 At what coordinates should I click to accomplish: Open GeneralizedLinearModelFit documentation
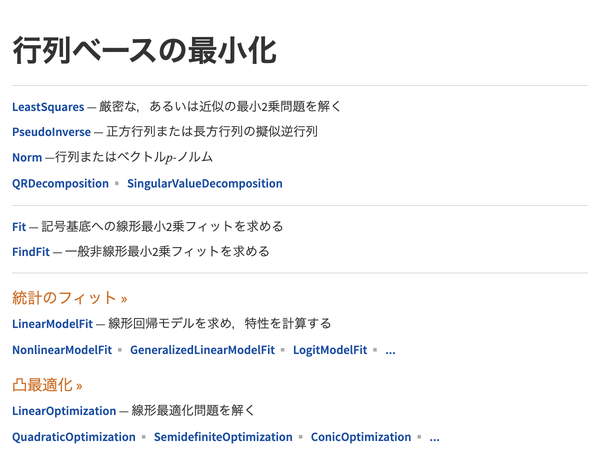coord(202,350)
